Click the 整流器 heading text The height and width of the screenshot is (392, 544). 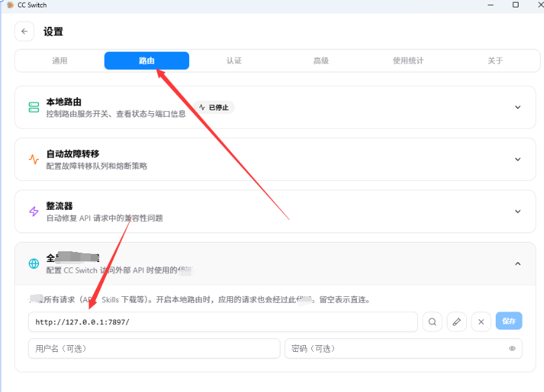click(x=59, y=206)
